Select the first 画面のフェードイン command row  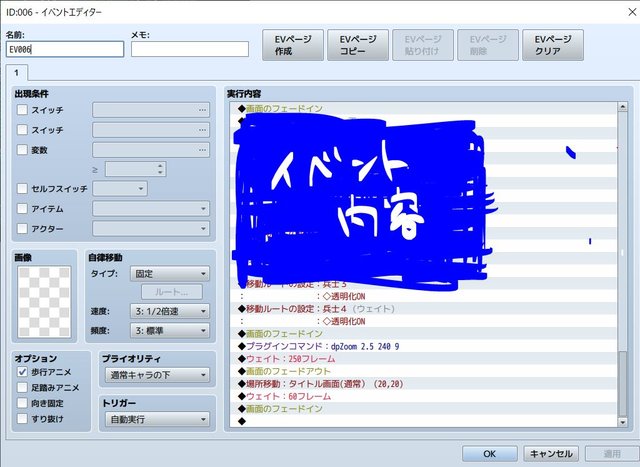pyautogui.click(x=423, y=108)
